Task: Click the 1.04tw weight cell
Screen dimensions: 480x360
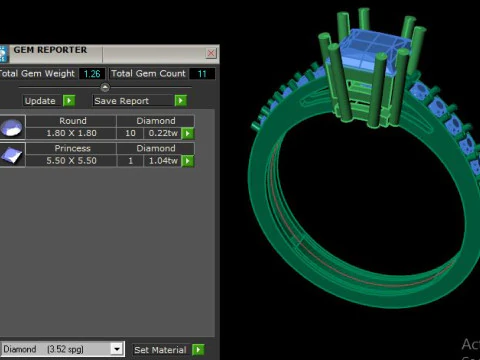Action: (163, 161)
